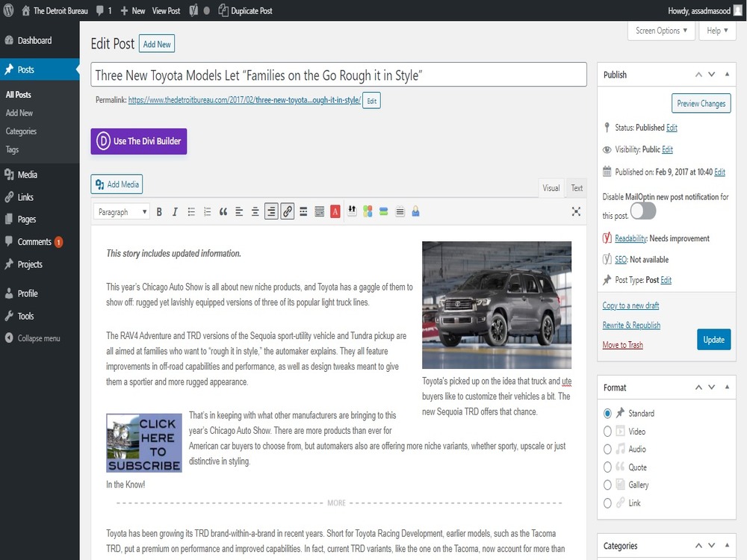
Task: Move Publish box up
Action: pyautogui.click(x=698, y=74)
